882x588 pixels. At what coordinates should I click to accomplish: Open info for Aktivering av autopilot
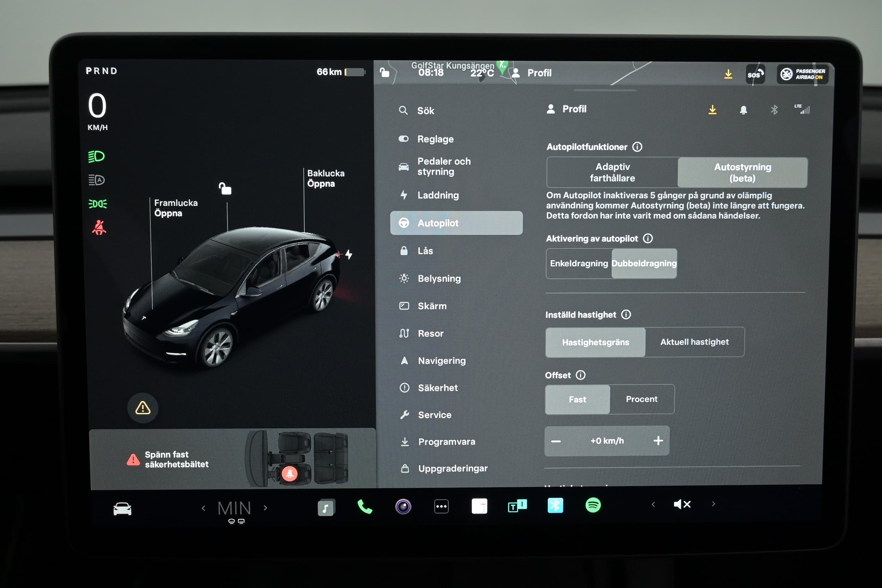click(648, 238)
